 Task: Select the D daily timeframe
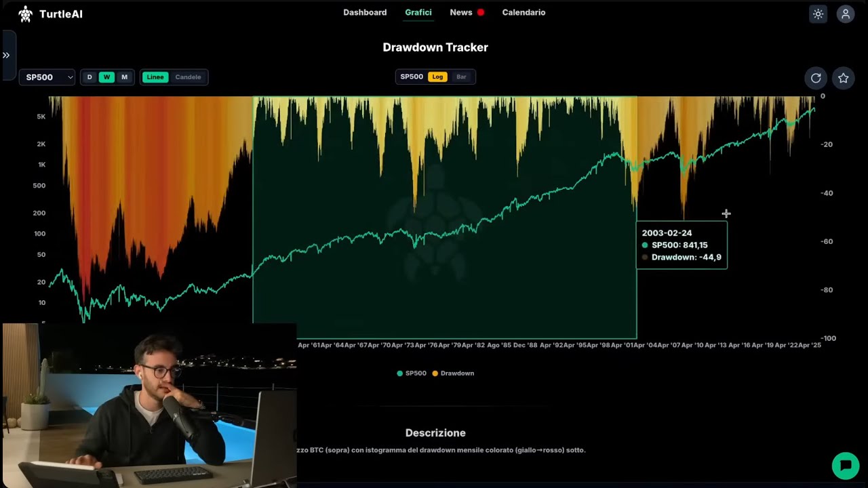pyautogui.click(x=89, y=77)
